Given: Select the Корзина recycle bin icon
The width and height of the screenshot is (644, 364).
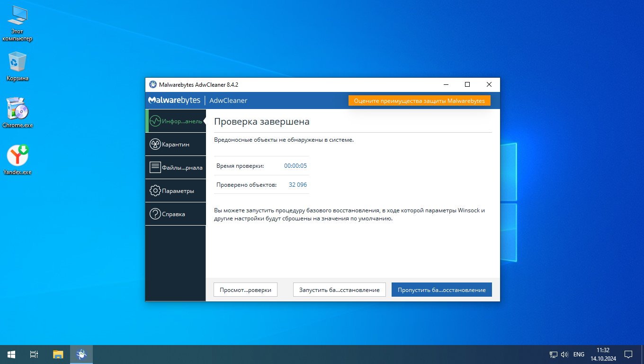Looking at the screenshot, I should 18,66.
